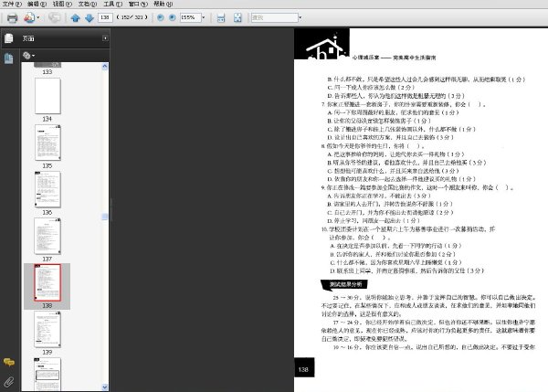
Task: Click the find search text field
Action: point(275,17)
